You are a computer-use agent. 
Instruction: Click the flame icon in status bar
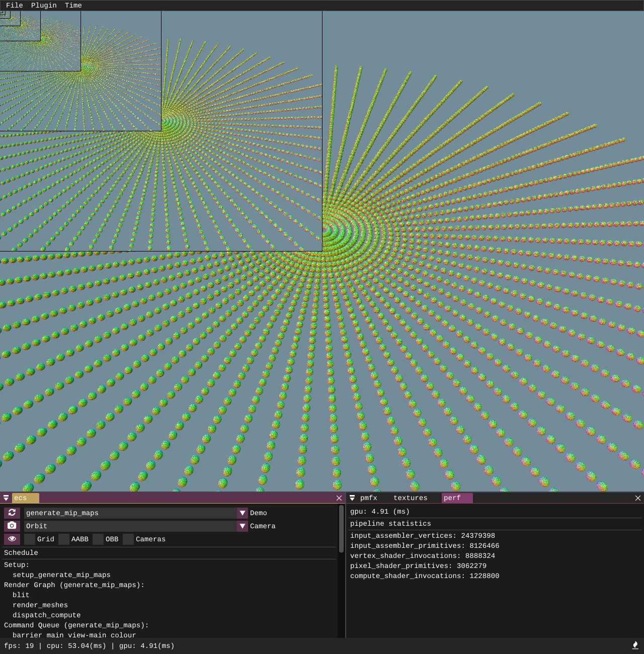[635, 645]
